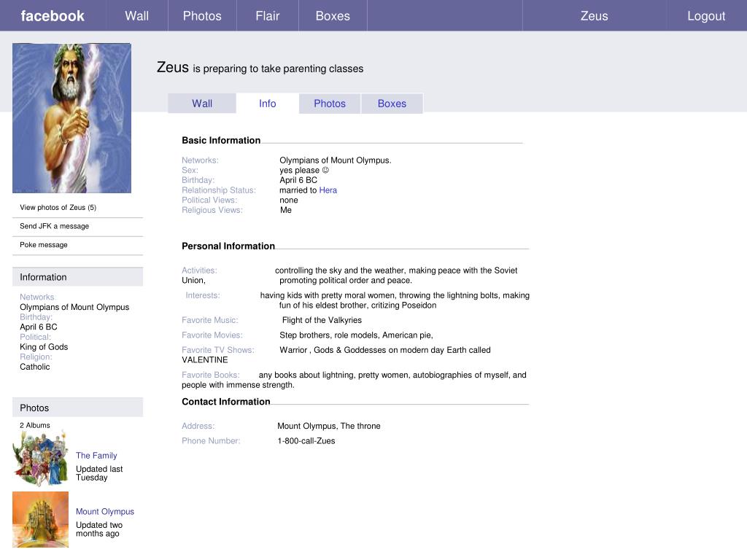Click '2 Albums' text
Screen dimensions: 747x560
pos(35,425)
